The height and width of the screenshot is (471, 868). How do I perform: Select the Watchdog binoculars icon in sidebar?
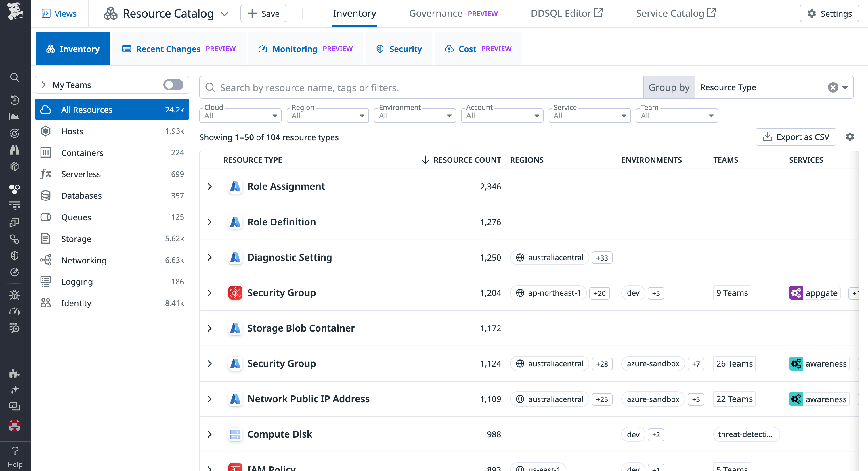tap(14, 150)
